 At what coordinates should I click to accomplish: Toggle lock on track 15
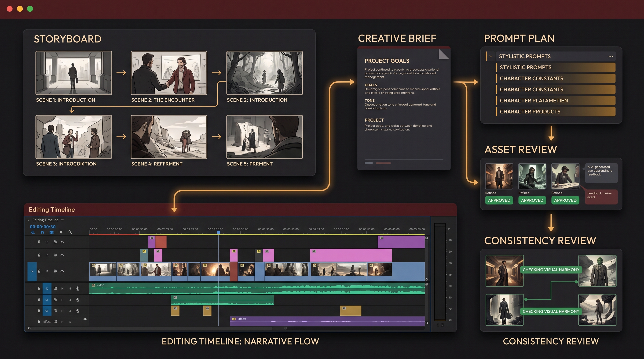39,242
